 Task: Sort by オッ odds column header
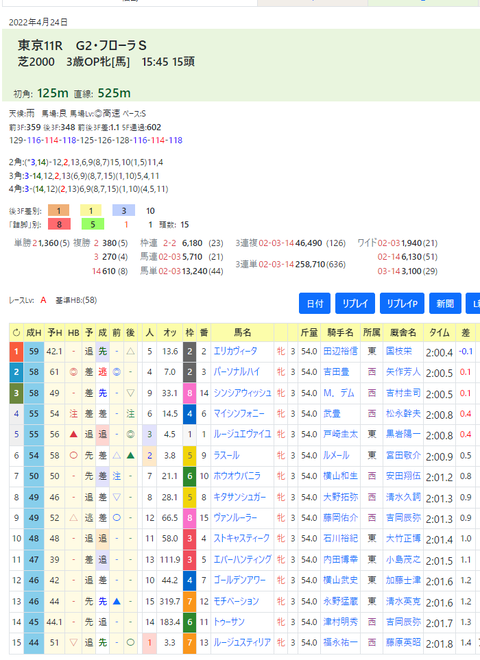(170, 333)
